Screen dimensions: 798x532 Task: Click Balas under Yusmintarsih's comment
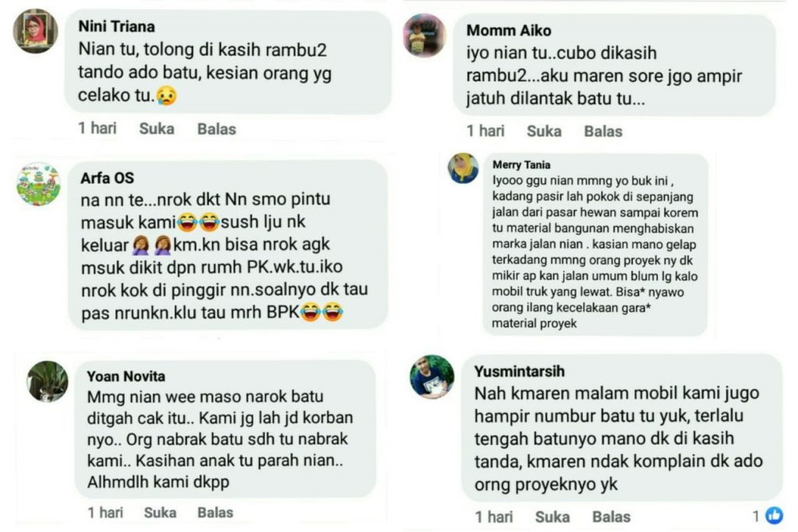pyautogui.click(x=611, y=516)
